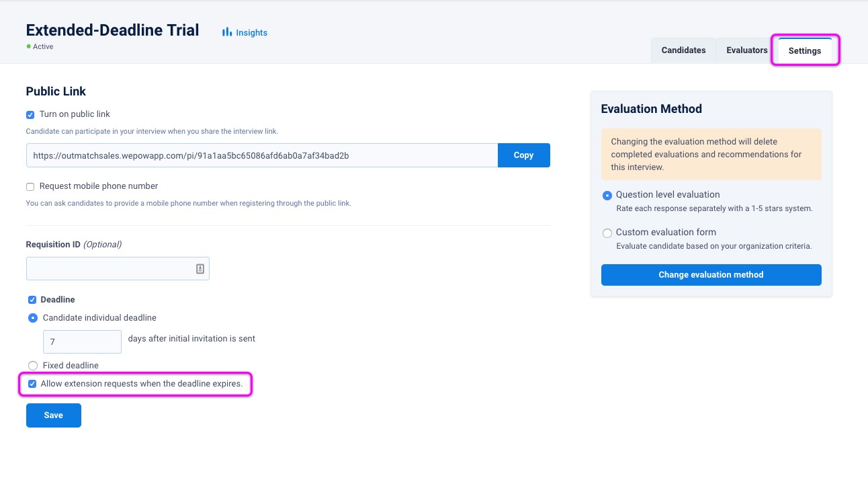868x484 pixels.
Task: Copy the public interview link
Action: [x=523, y=155]
